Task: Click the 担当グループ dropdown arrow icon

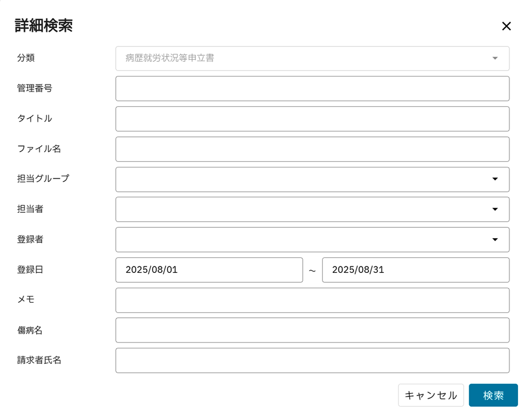Action: pos(495,180)
